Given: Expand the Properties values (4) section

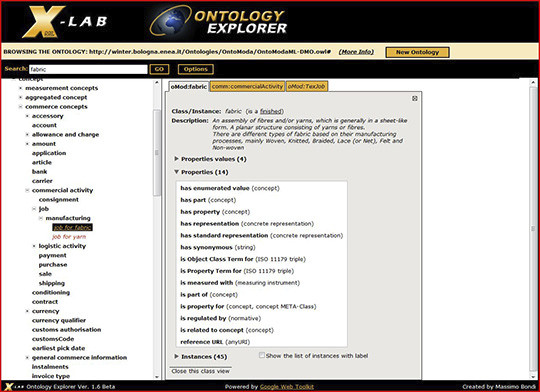Looking at the screenshot, I should coord(176,159).
